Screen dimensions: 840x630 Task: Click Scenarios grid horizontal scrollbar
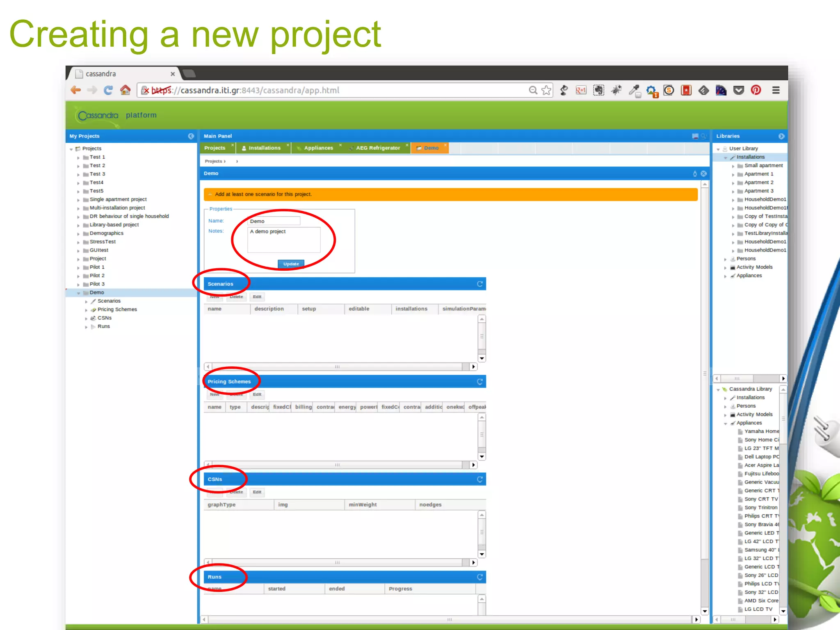coord(340,367)
